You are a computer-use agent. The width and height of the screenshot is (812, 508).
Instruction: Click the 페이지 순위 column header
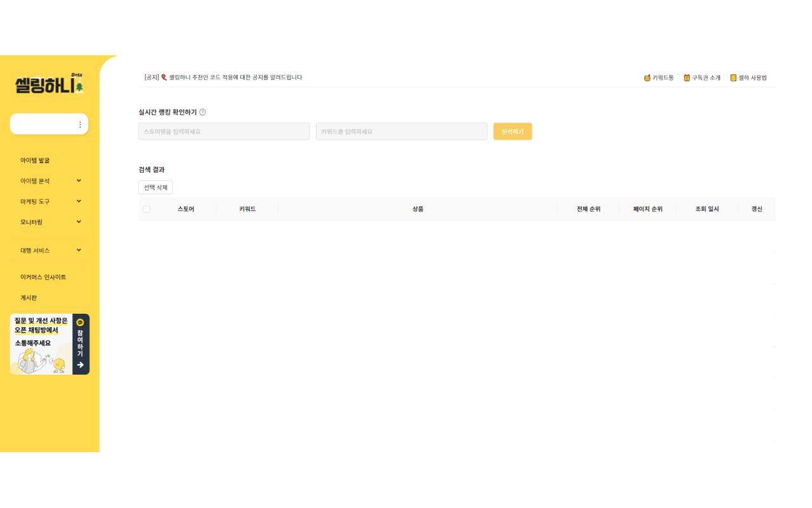point(648,209)
